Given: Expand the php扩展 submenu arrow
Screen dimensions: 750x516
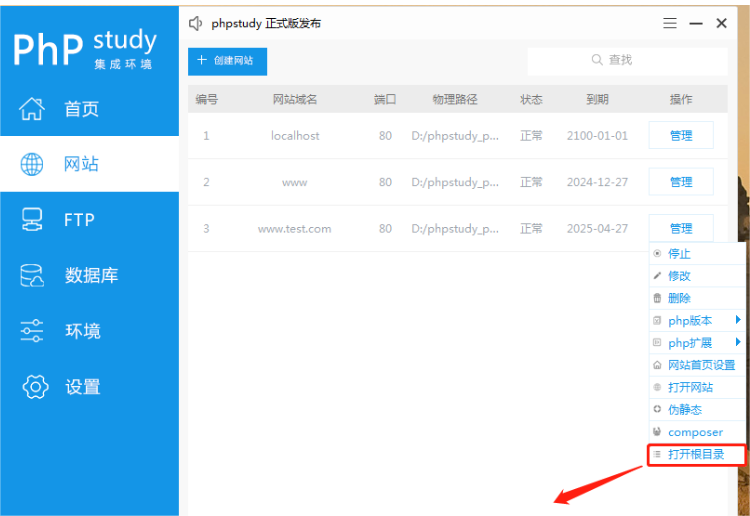Looking at the screenshot, I should point(738,341).
